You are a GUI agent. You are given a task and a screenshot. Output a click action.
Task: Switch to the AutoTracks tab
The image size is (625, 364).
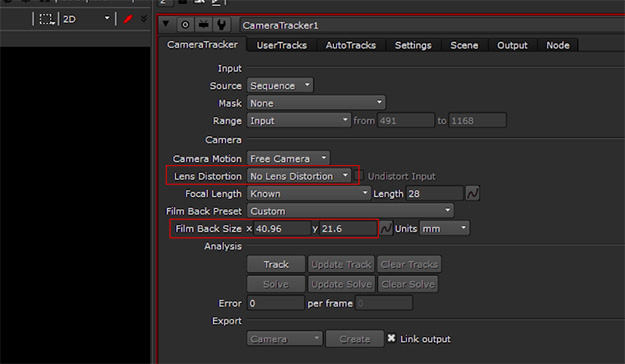pyautogui.click(x=350, y=45)
